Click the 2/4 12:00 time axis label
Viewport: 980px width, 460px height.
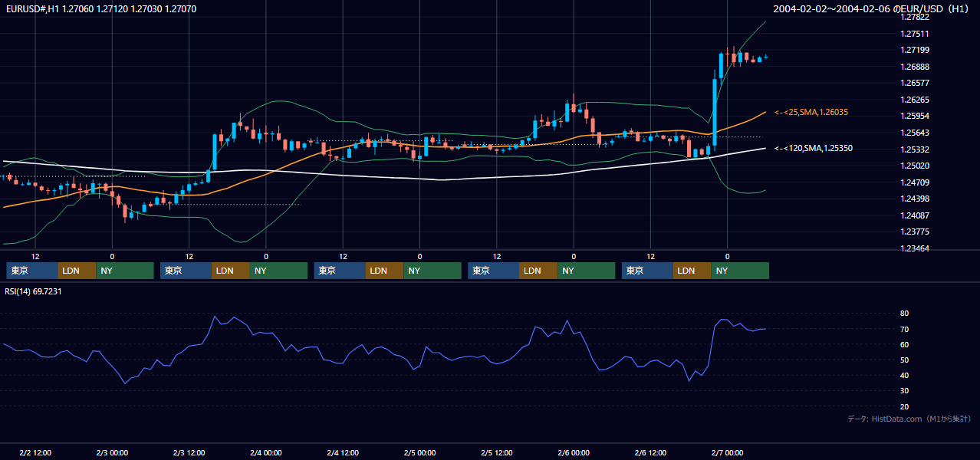point(343,452)
